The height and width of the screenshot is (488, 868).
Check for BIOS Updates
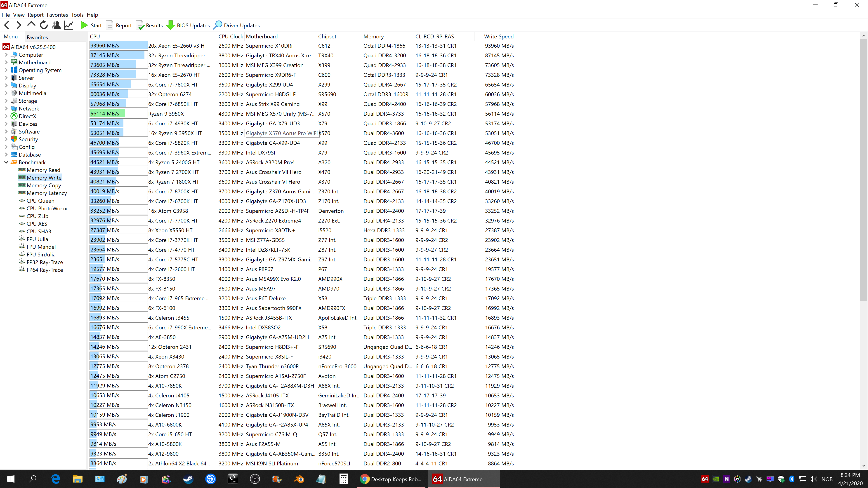click(188, 25)
